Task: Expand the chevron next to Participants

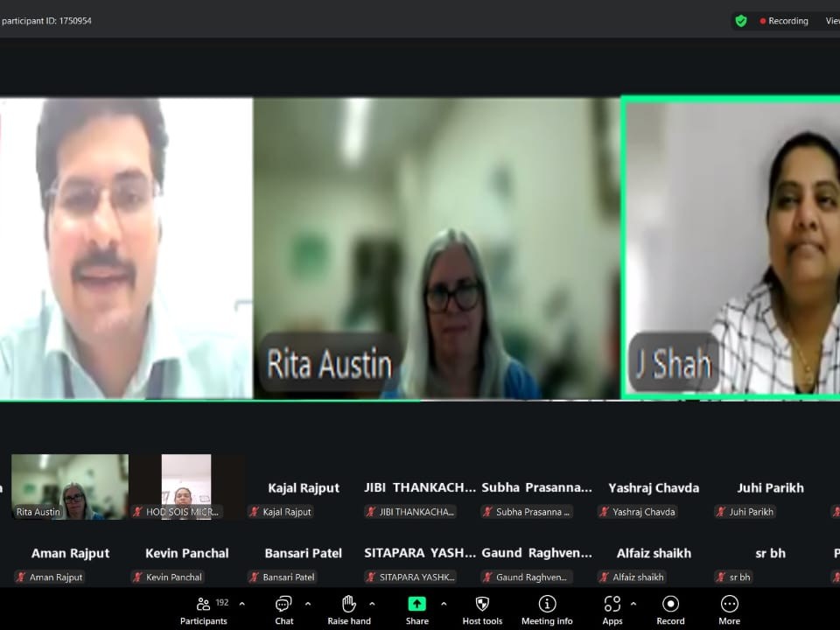Action: (242, 604)
